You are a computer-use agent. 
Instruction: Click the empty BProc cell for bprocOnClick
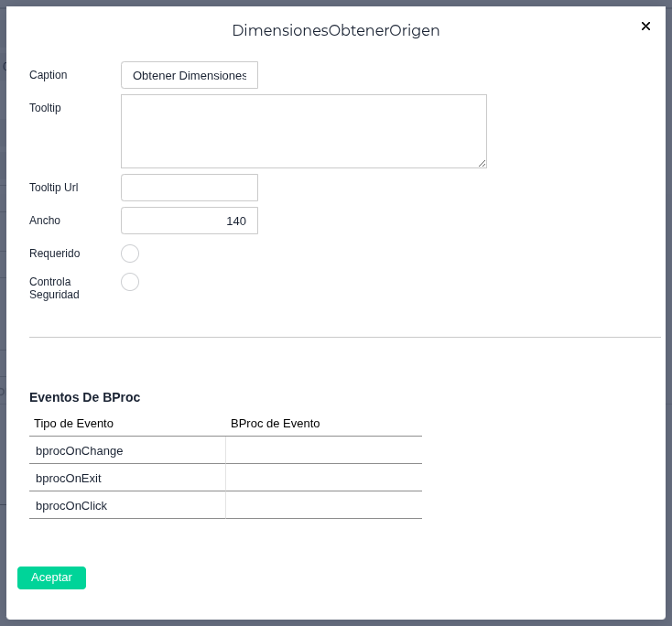pos(324,505)
